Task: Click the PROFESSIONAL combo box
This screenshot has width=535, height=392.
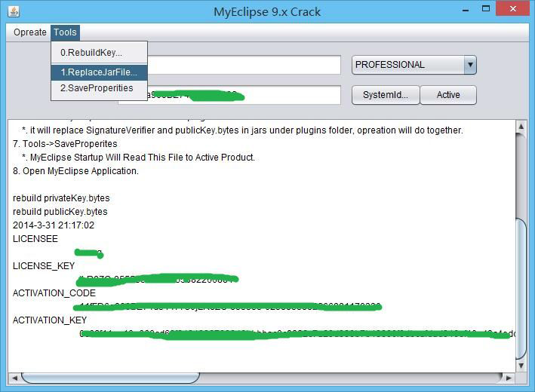Action: [x=414, y=65]
